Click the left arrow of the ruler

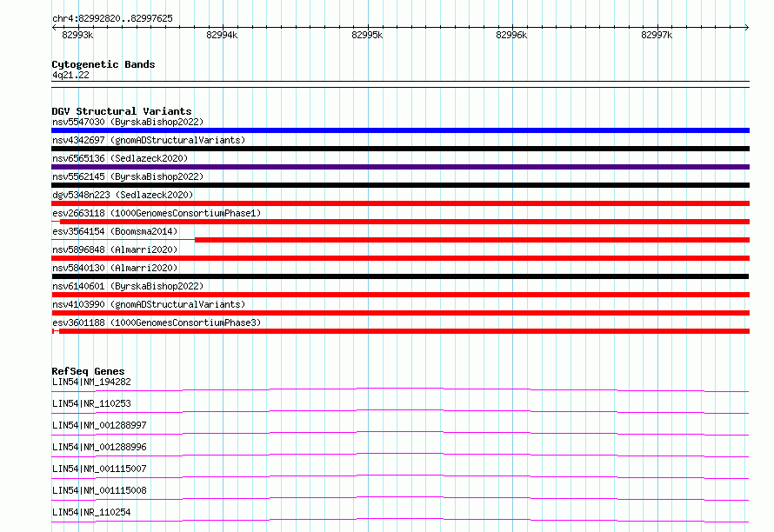pos(54,27)
